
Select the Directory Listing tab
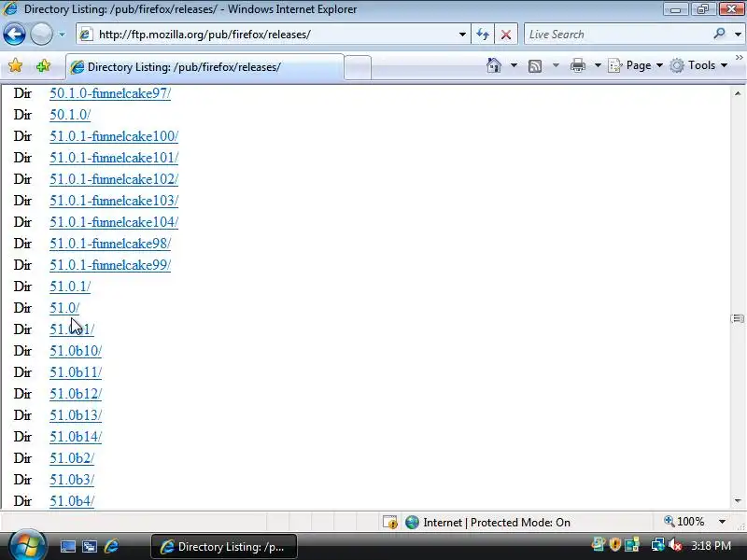pyautogui.click(x=204, y=66)
